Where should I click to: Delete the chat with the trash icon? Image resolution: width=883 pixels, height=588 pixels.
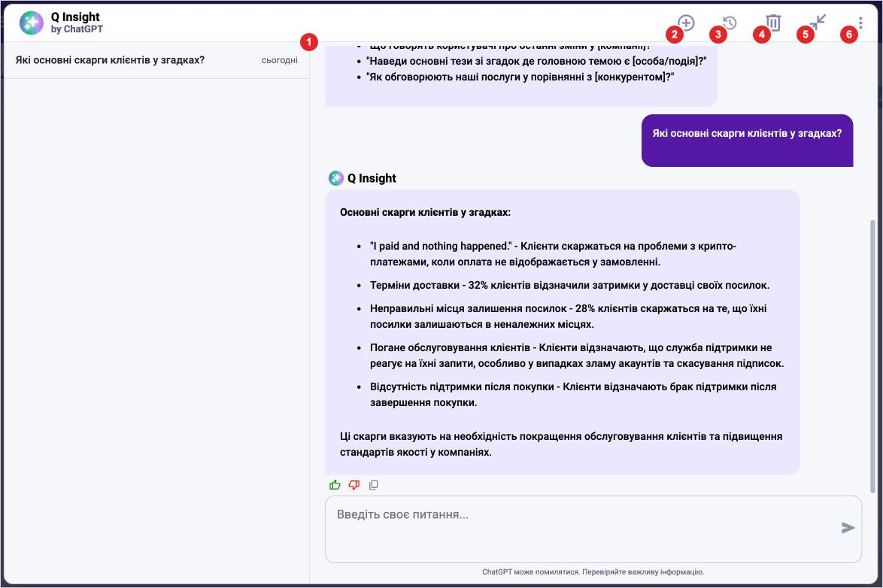coord(773,23)
